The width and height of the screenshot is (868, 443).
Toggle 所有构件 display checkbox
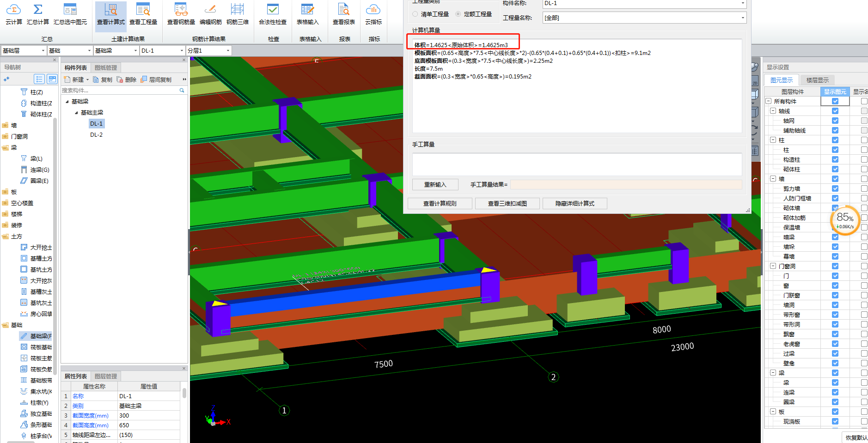[x=835, y=101]
